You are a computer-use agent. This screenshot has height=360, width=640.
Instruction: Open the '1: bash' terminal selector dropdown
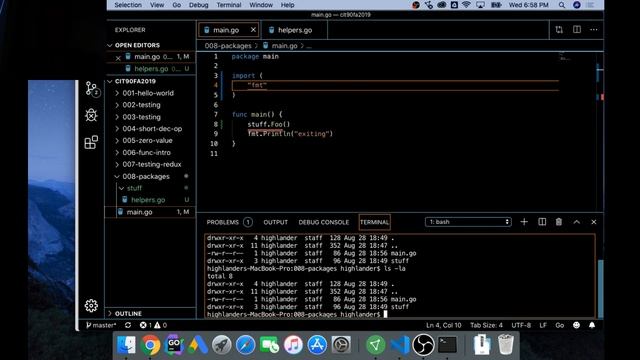click(x=468, y=222)
